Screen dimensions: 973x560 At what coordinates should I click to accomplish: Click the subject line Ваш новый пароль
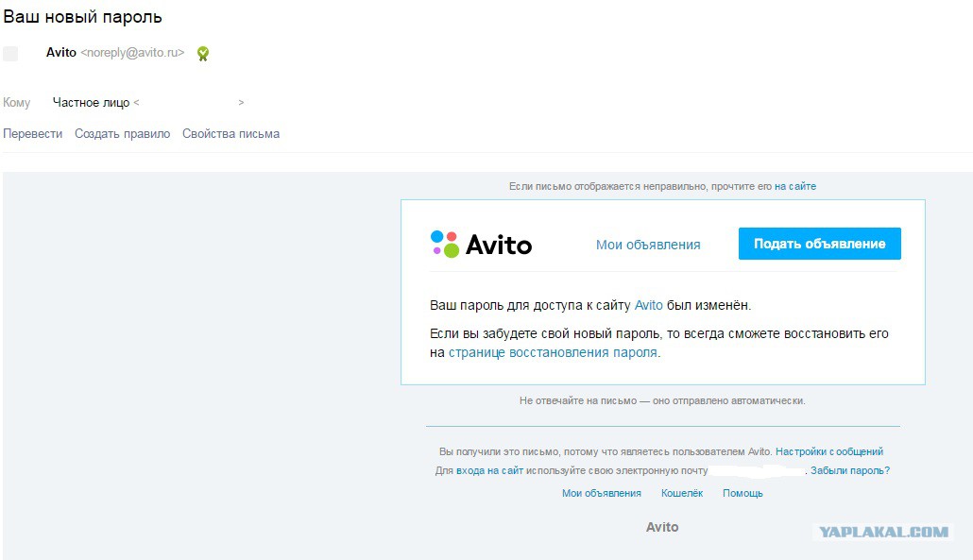(x=82, y=17)
